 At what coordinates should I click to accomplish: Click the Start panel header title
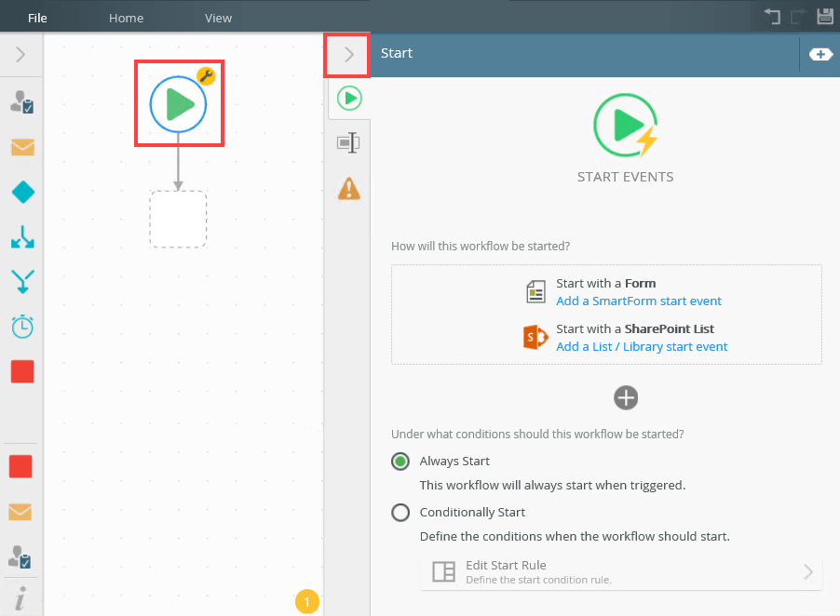(x=397, y=53)
